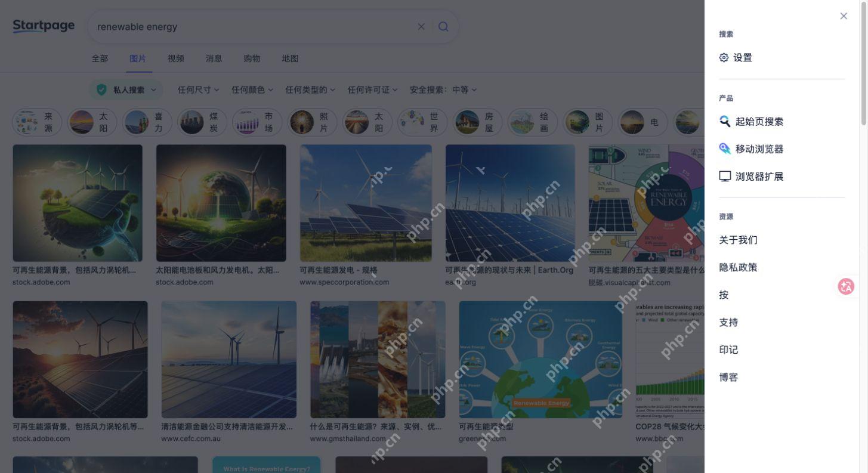Switch to the 视频 tab

176,58
